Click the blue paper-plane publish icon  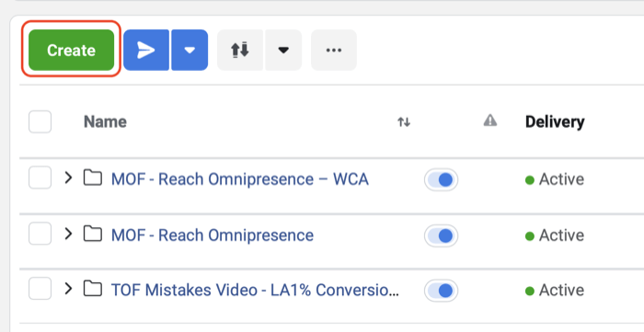[146, 50]
